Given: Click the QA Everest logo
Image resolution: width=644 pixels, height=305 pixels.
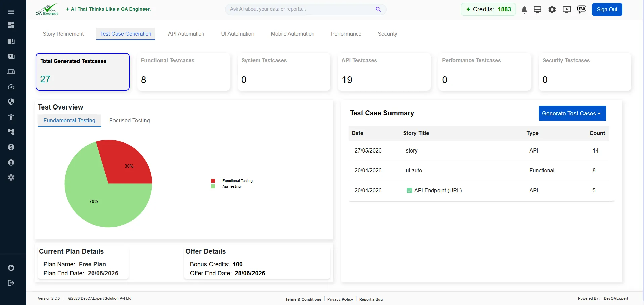Looking at the screenshot, I should 47,9.
